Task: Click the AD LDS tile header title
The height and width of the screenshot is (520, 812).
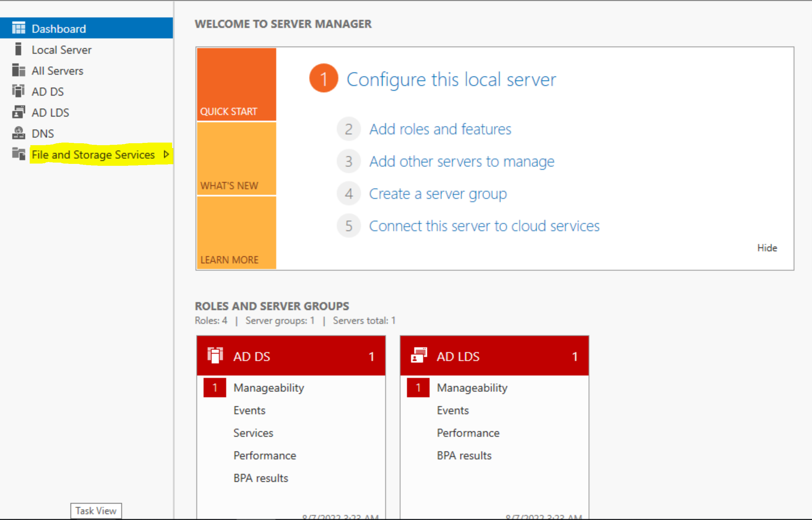Action: pyautogui.click(x=458, y=356)
